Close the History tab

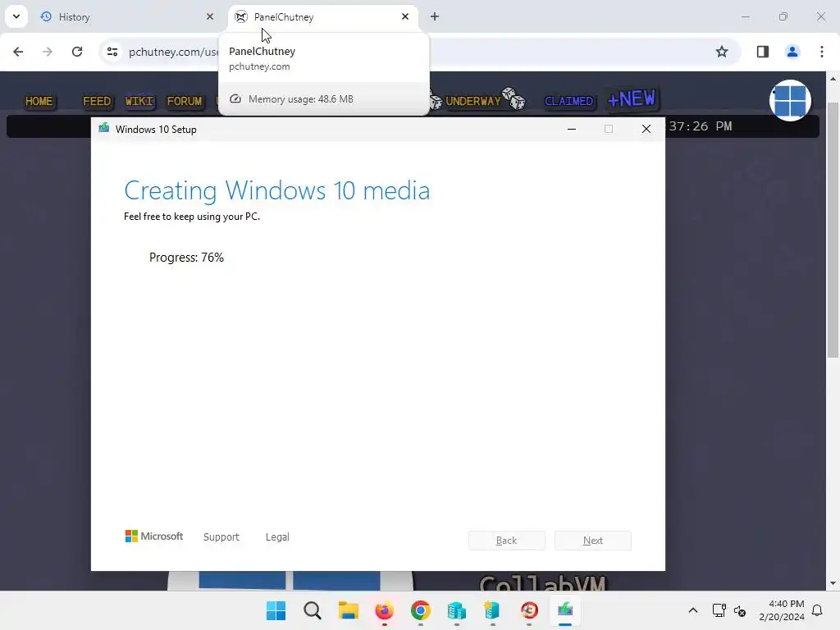210,16
